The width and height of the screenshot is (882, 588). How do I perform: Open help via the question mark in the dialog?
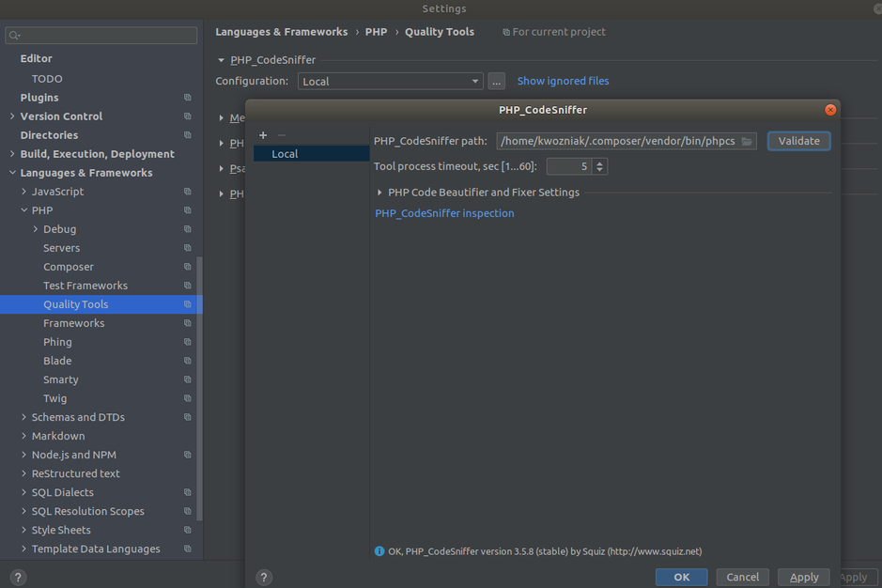[263, 577]
